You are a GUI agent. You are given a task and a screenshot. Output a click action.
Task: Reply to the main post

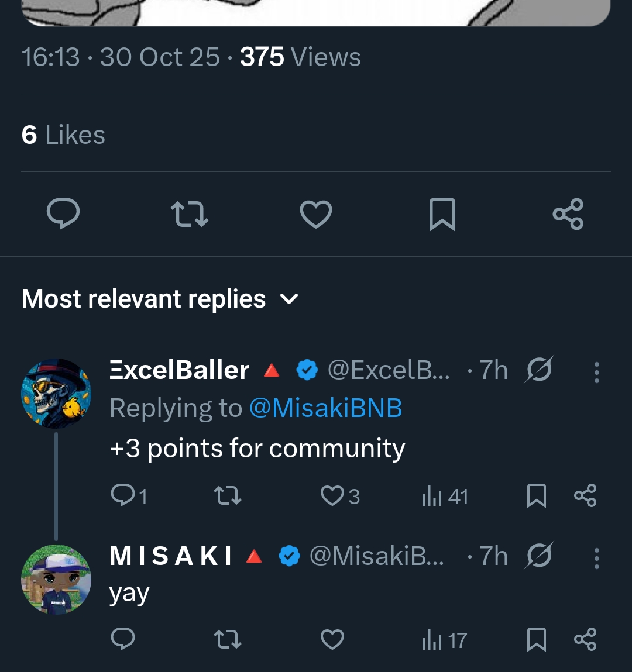pyautogui.click(x=63, y=213)
